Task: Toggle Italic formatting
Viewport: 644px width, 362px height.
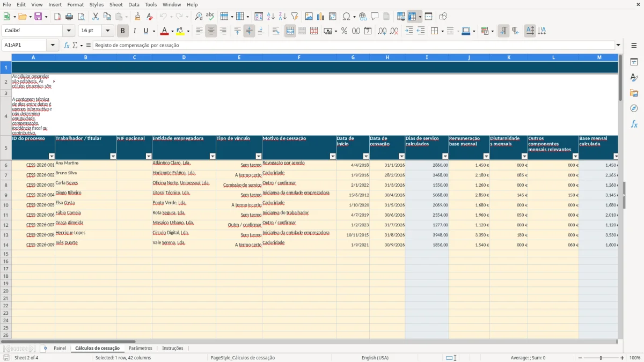Action: click(x=134, y=31)
